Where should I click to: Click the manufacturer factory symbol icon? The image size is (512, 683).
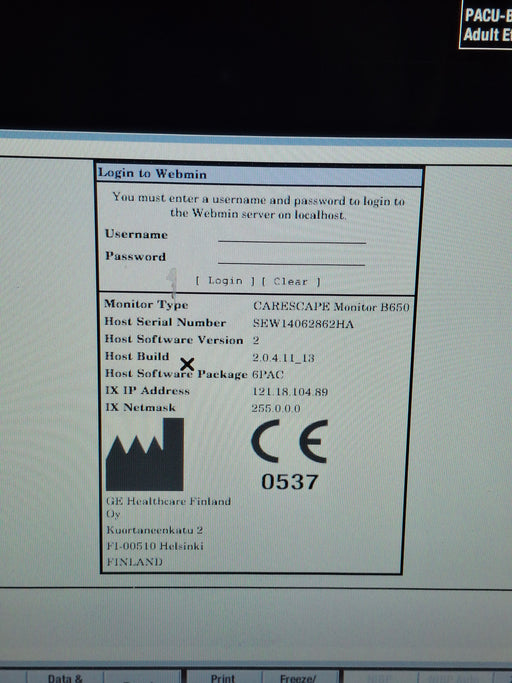point(145,454)
